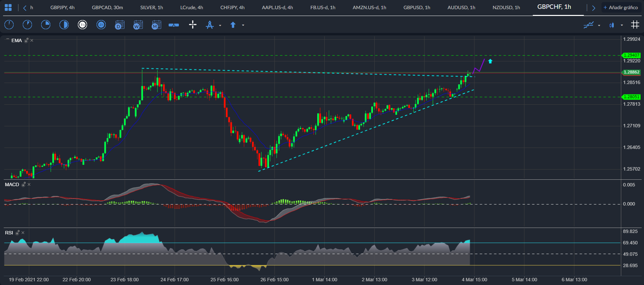The height and width of the screenshot is (285, 644).
Task: Click the 26 Feb 15:00 time axis label
Action: tap(275, 280)
